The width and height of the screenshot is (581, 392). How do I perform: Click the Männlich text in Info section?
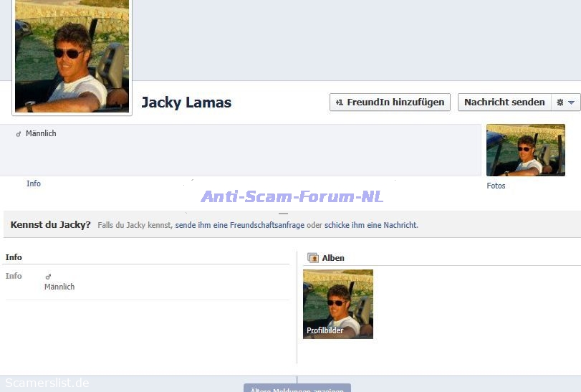tap(59, 287)
